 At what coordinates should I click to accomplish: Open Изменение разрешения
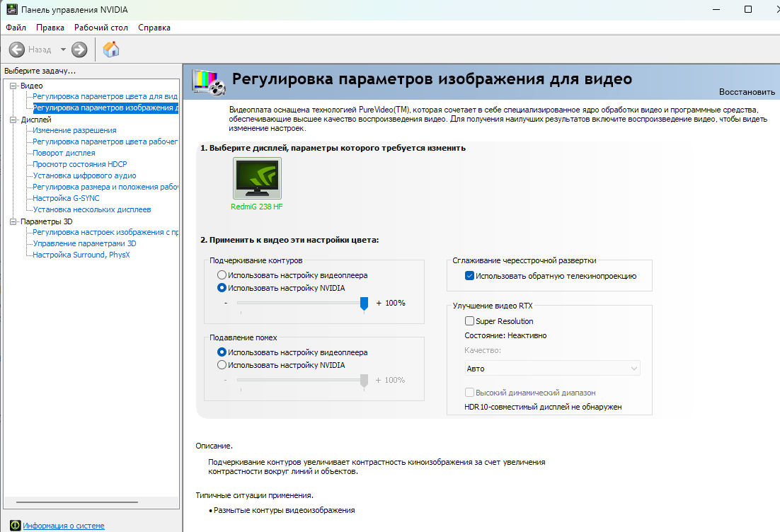pos(74,130)
